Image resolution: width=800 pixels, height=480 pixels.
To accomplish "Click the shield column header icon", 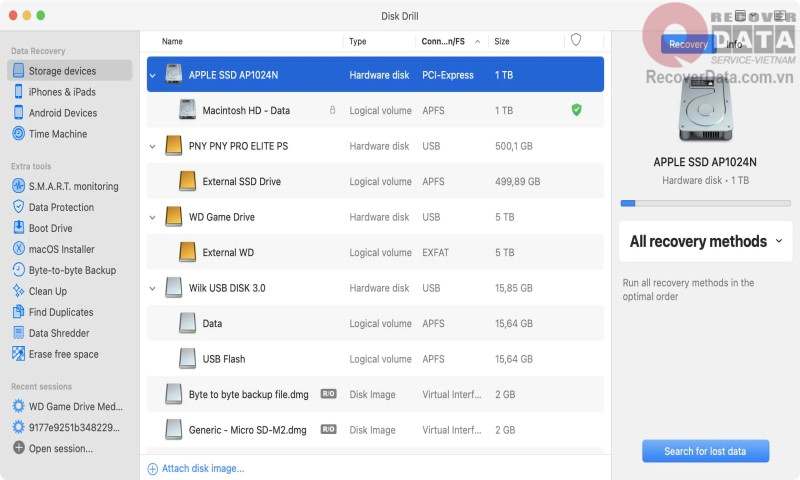I will (x=576, y=40).
